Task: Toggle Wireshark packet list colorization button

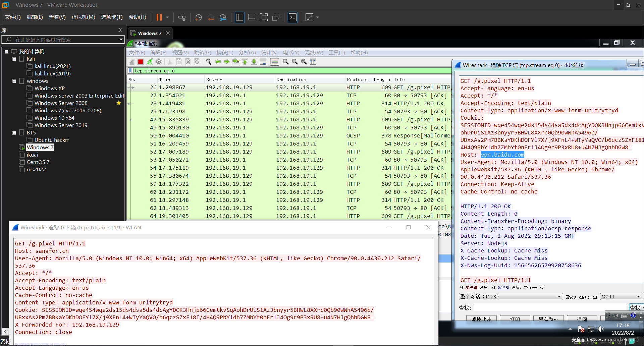Action: pyautogui.click(x=274, y=62)
